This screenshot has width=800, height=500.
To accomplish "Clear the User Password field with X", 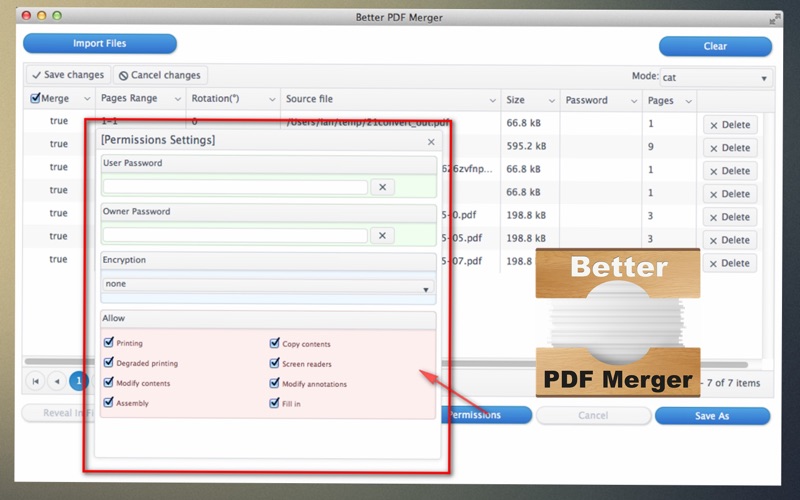I will tap(382, 187).
